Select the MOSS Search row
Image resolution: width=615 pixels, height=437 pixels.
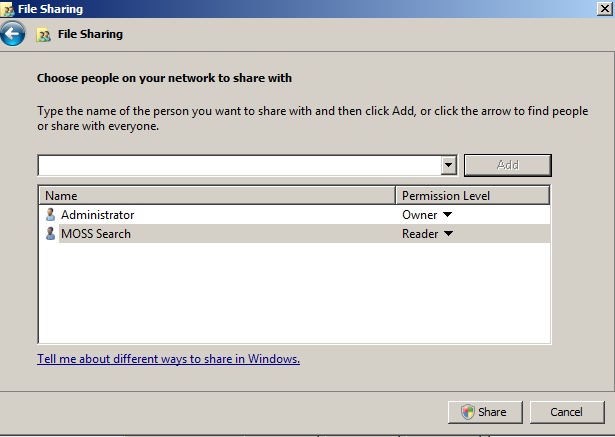(x=294, y=233)
